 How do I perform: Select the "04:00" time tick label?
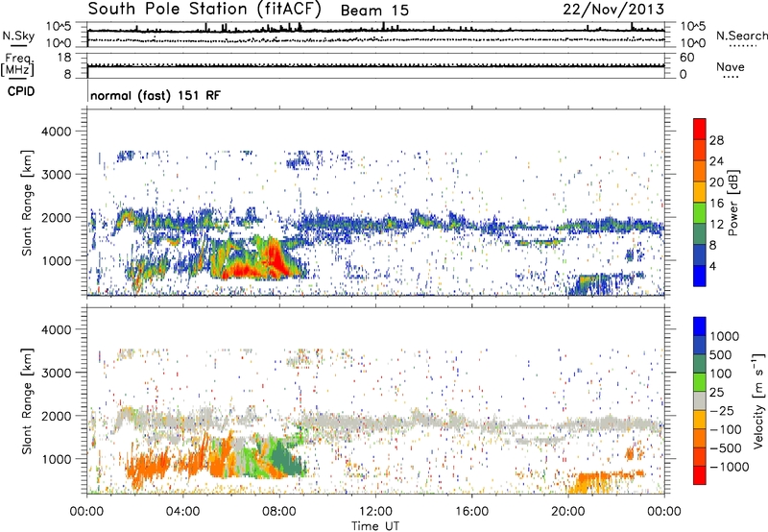pos(182,512)
